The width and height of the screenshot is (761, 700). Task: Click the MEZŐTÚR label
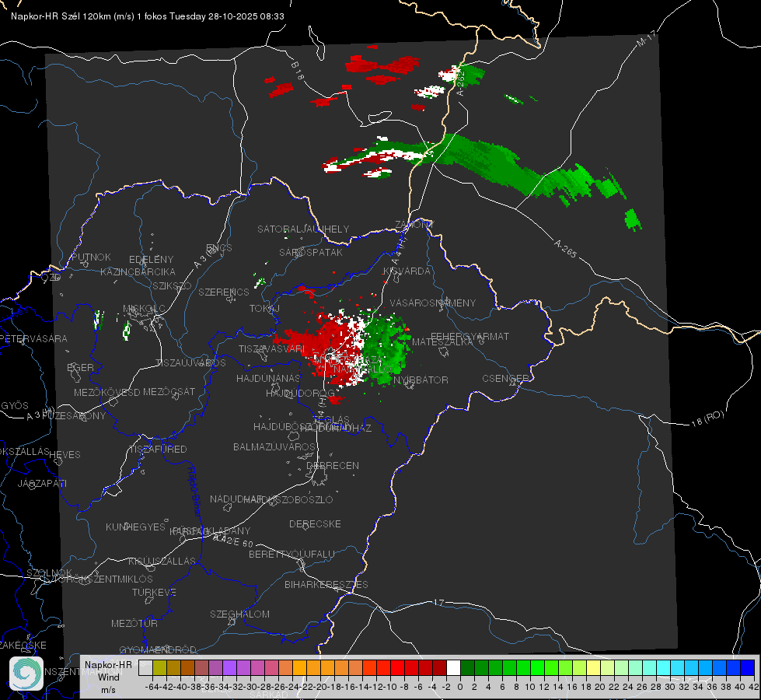tap(134, 623)
